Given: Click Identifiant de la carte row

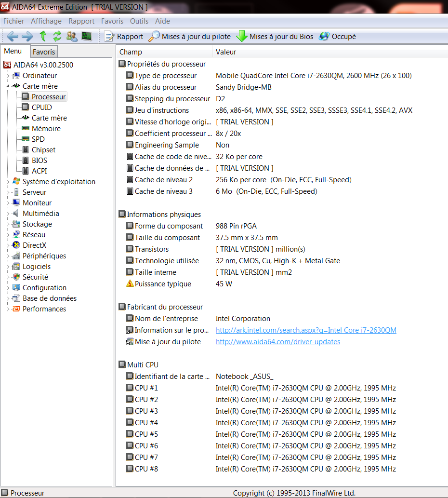Looking at the screenshot, I should click(282, 377).
